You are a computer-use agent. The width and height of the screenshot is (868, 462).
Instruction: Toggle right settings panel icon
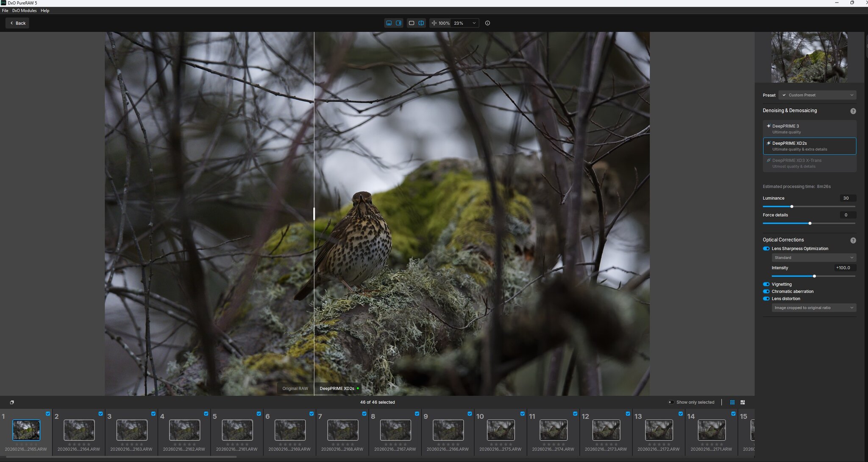(x=399, y=23)
